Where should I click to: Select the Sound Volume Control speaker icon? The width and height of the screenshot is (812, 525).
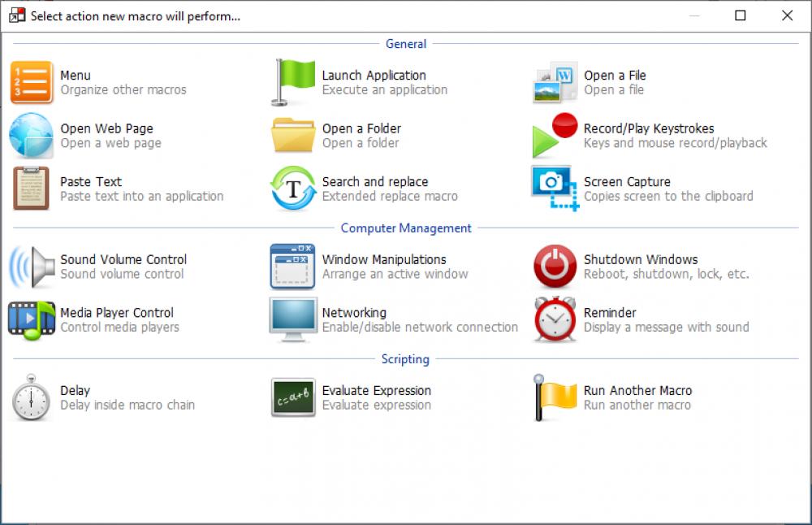pos(31,266)
